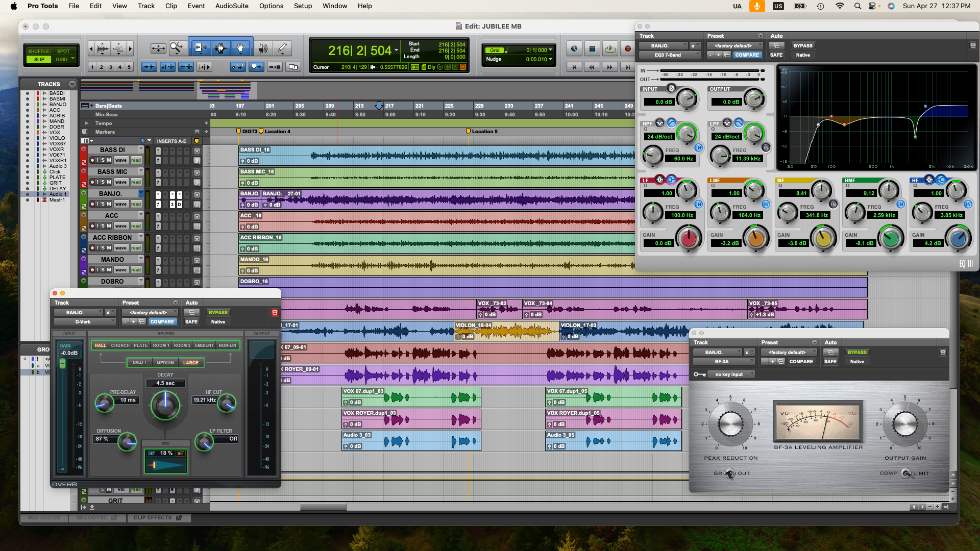Solo the BANJO track
This screenshot has height=551, width=980.
[x=103, y=204]
